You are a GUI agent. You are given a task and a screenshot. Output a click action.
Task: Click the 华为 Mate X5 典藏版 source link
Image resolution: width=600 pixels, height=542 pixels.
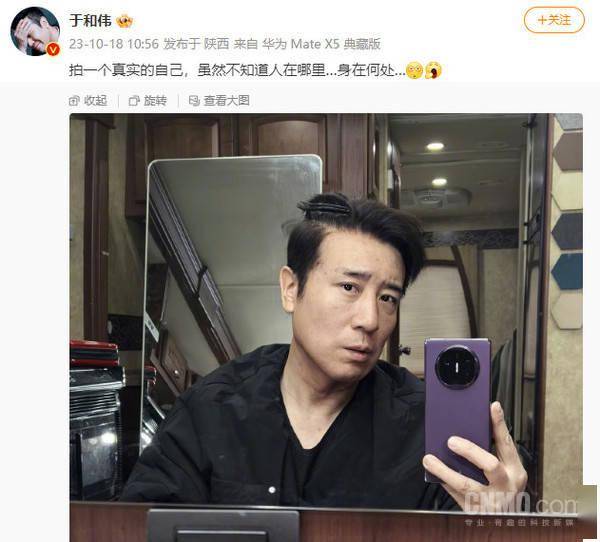[x=321, y=44]
